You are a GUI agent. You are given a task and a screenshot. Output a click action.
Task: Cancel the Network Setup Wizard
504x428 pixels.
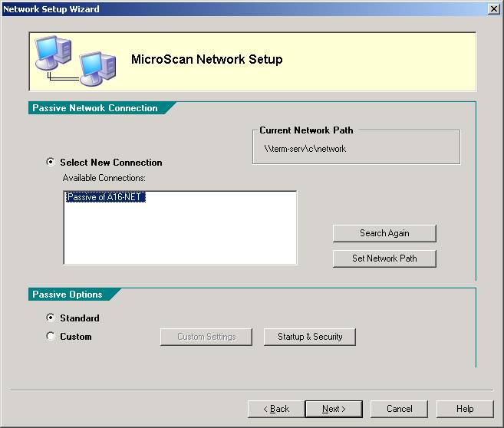[x=399, y=409]
